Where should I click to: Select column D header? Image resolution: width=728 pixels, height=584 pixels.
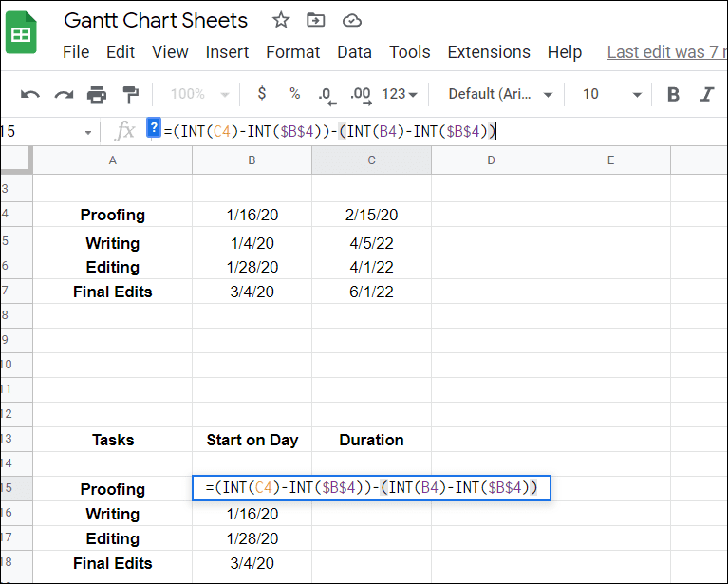492,160
